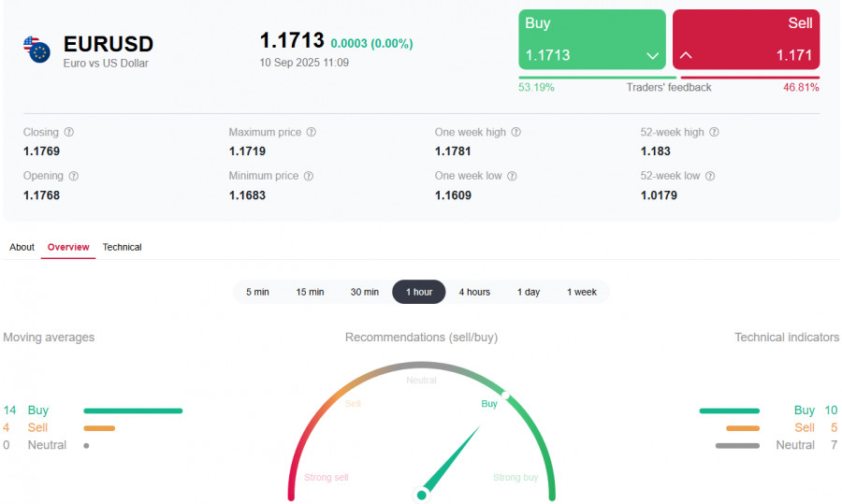The width and height of the screenshot is (842, 504).
Task: Click the Technical indicators orange Sell bar
Action: coord(743,428)
